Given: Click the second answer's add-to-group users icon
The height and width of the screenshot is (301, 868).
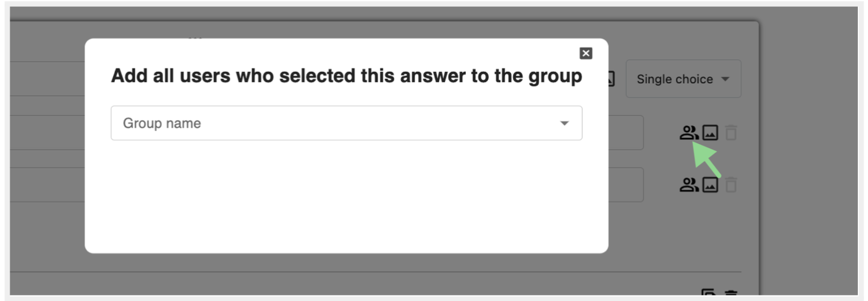Looking at the screenshot, I should (x=688, y=184).
